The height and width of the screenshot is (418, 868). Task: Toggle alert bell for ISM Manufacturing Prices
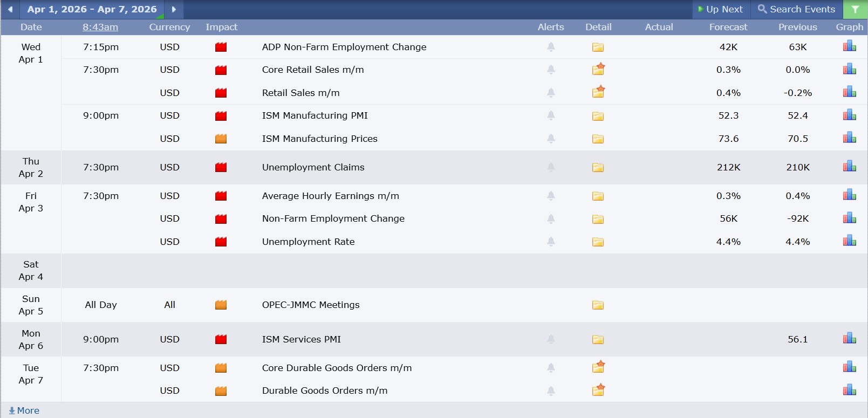551,139
